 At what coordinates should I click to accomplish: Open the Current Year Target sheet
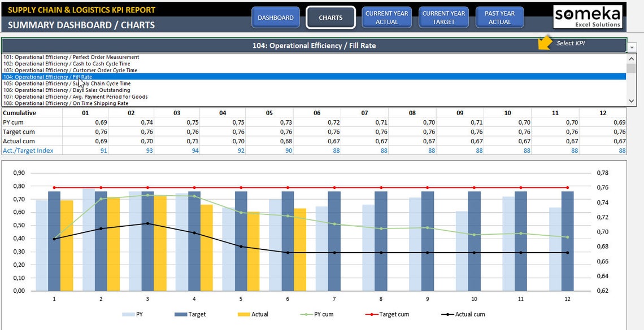click(x=443, y=17)
